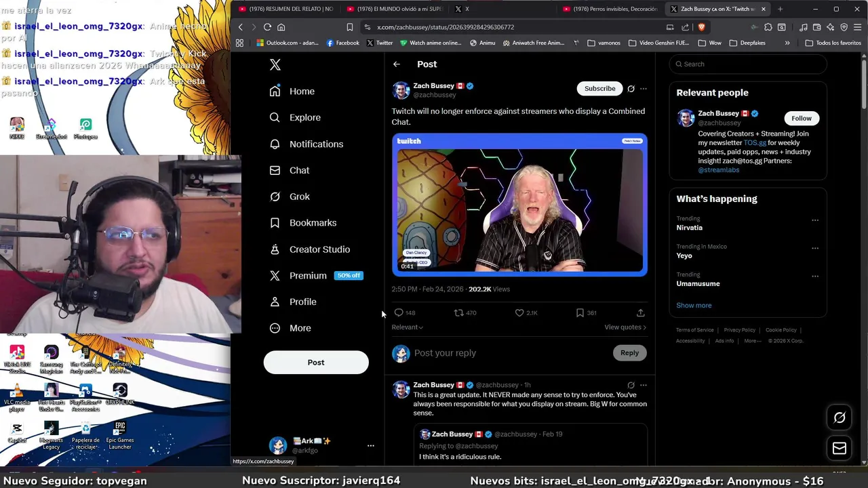Image resolution: width=868 pixels, height=488 pixels.
Task: Click the X search box
Action: pyautogui.click(x=747, y=64)
